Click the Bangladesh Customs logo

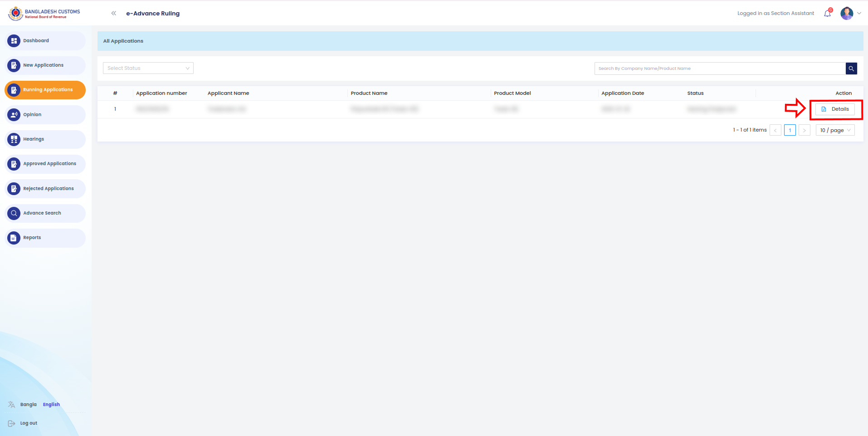point(44,14)
